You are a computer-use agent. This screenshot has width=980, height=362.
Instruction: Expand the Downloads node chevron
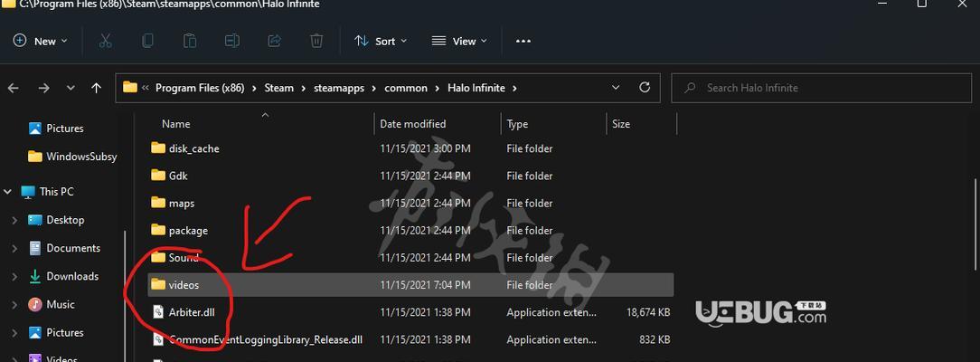coord(14,276)
